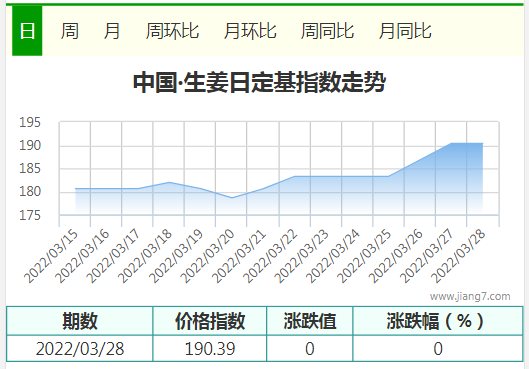This screenshot has height=369, width=529.
Task: Click the 涨跌幅（%） column header
Action: pos(438,321)
